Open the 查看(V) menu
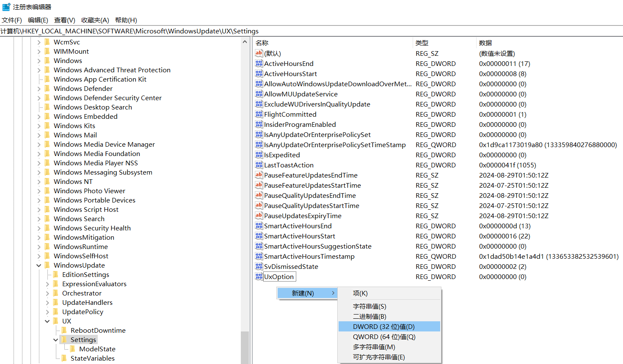The height and width of the screenshot is (364, 623). pyautogui.click(x=65, y=20)
